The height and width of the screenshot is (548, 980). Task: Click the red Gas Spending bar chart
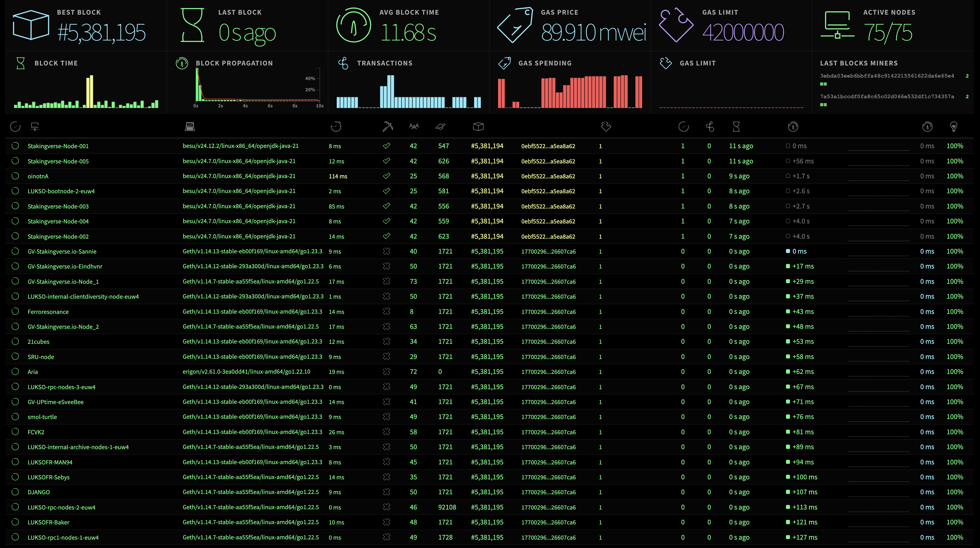pos(570,91)
